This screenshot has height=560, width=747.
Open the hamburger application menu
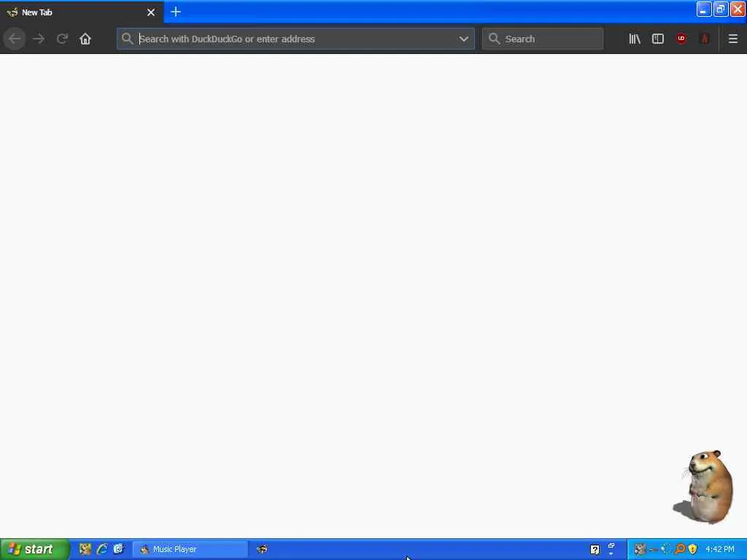click(x=732, y=39)
